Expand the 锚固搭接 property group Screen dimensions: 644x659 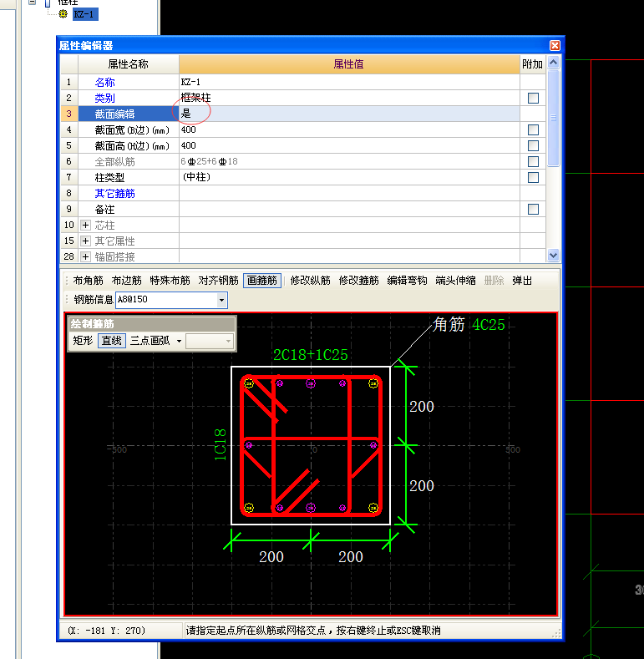(x=85, y=256)
